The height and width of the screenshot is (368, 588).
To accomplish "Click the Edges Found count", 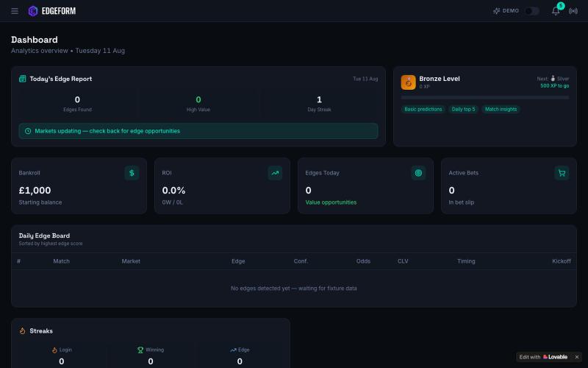I will point(77,99).
